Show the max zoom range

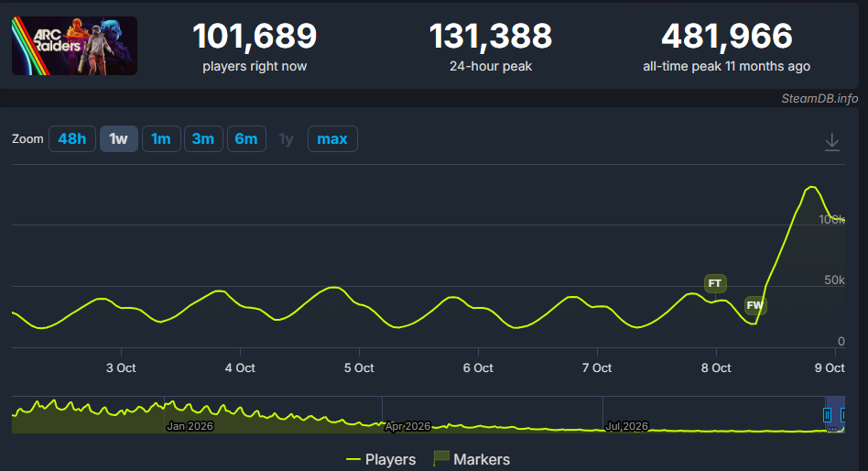[332, 138]
